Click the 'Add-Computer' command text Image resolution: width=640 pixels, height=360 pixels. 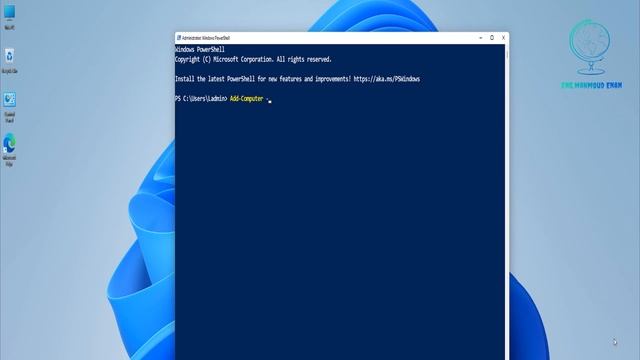247,98
